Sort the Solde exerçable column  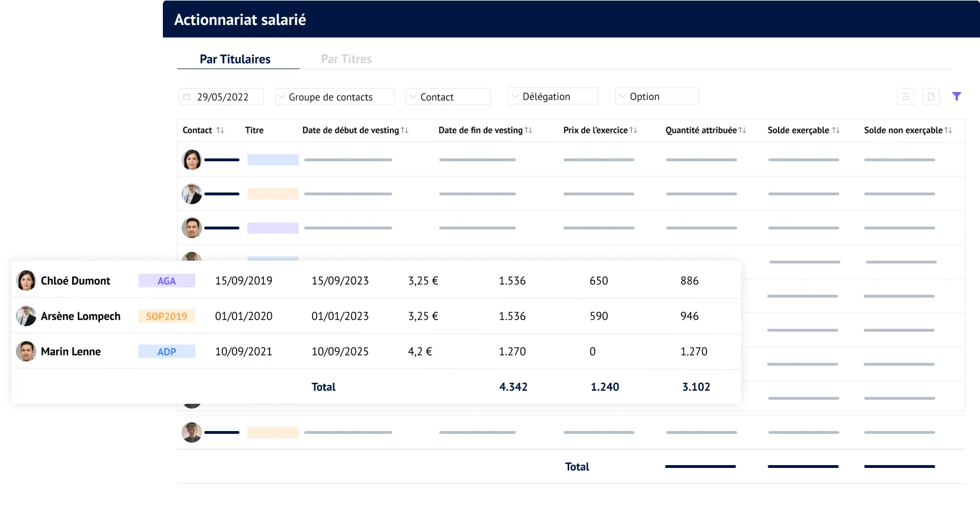pyautogui.click(x=835, y=129)
